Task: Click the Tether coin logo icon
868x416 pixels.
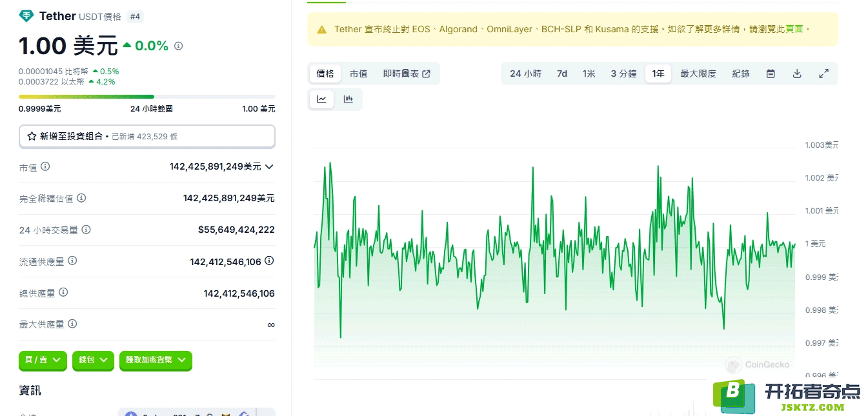Action: tap(26, 16)
